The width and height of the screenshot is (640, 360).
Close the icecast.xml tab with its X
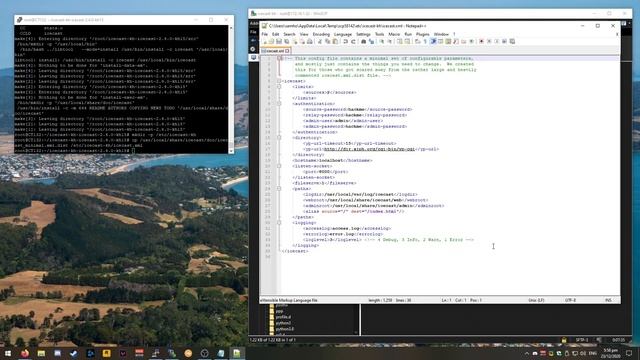pos(287,51)
